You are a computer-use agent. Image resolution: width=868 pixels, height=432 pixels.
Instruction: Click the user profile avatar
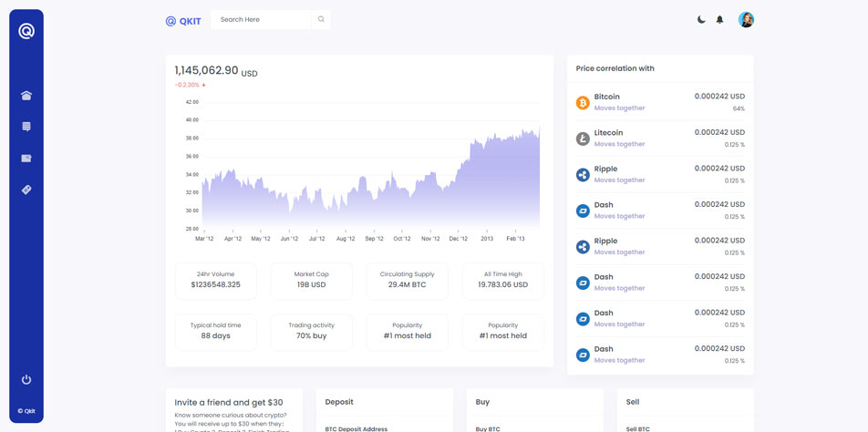coord(746,19)
